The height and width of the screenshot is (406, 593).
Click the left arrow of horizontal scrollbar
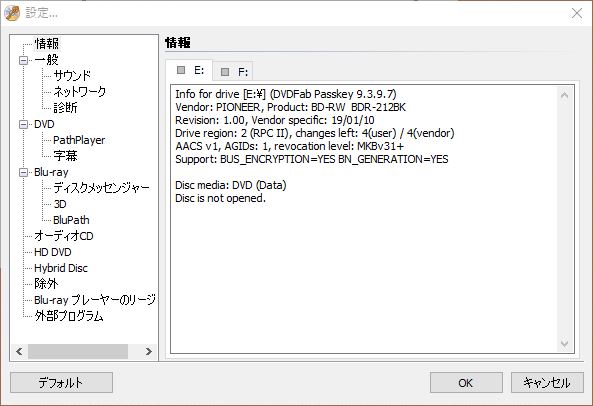tap(19, 351)
